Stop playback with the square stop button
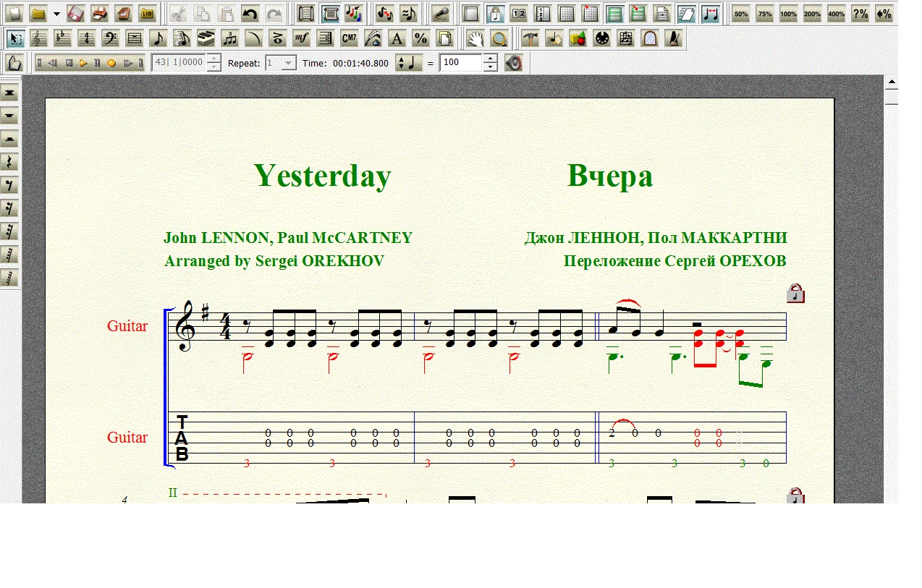 pos(69,64)
